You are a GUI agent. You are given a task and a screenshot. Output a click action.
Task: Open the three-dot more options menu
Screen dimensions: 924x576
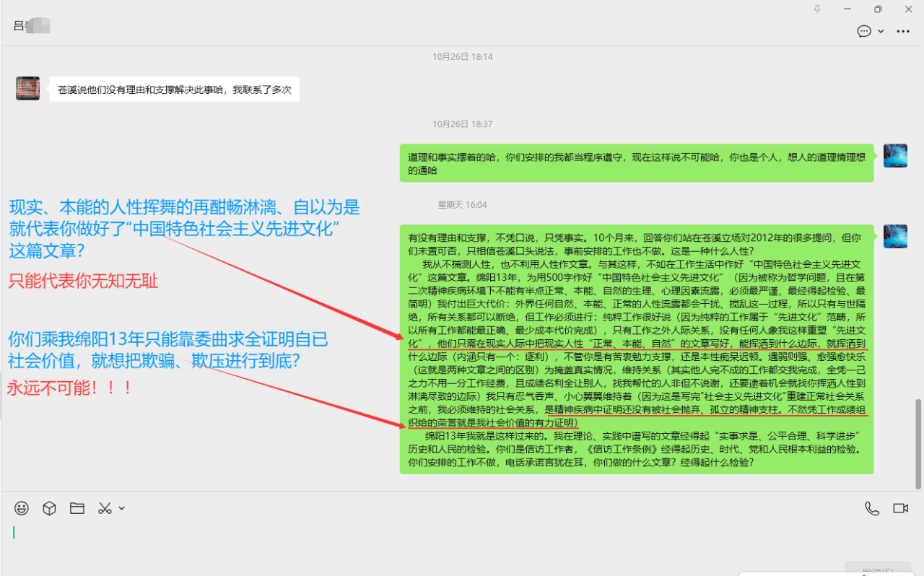(x=903, y=31)
